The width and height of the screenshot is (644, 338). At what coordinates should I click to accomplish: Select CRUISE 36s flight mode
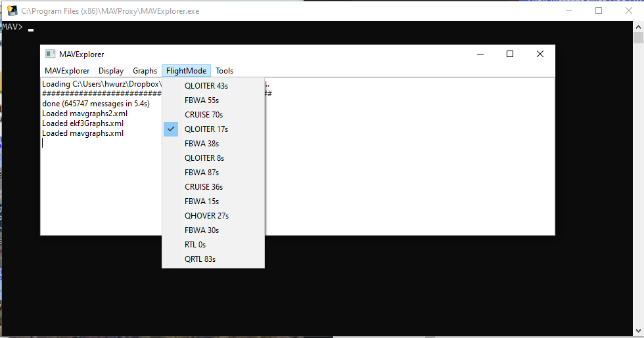pos(204,187)
